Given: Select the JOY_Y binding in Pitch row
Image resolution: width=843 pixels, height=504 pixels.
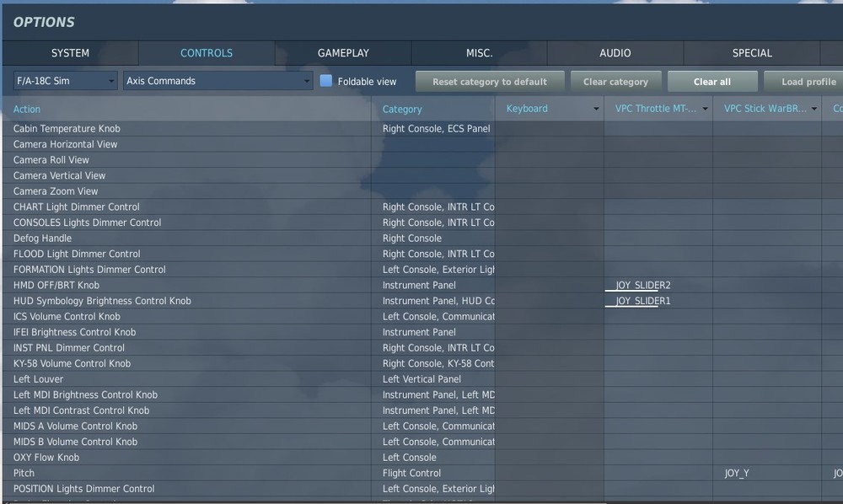Looking at the screenshot, I should point(737,474).
